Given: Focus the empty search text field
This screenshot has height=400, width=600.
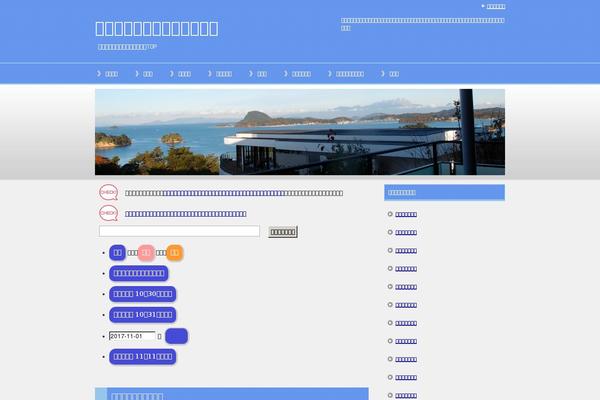Looking at the screenshot, I should point(179,231).
